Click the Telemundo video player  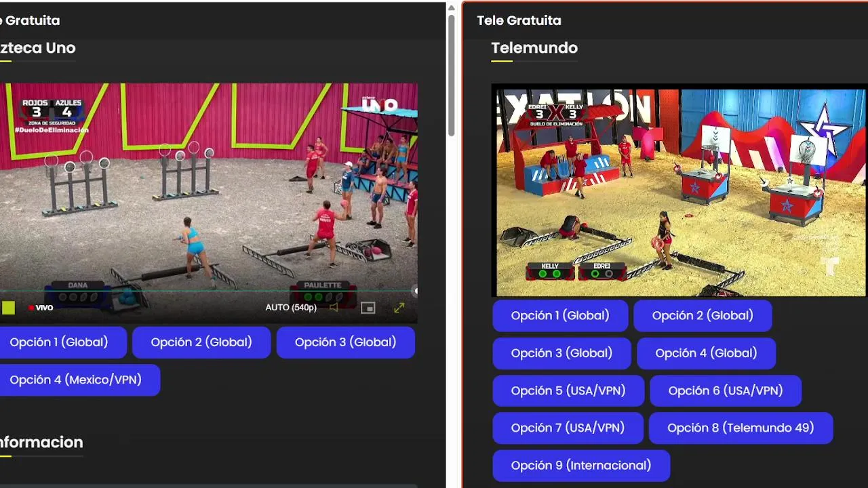click(679, 190)
